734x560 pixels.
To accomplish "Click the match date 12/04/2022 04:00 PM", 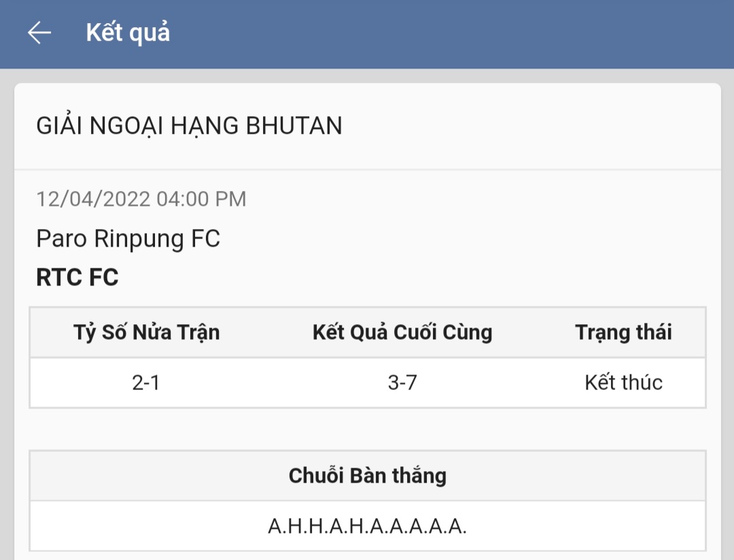I will pyautogui.click(x=141, y=199).
